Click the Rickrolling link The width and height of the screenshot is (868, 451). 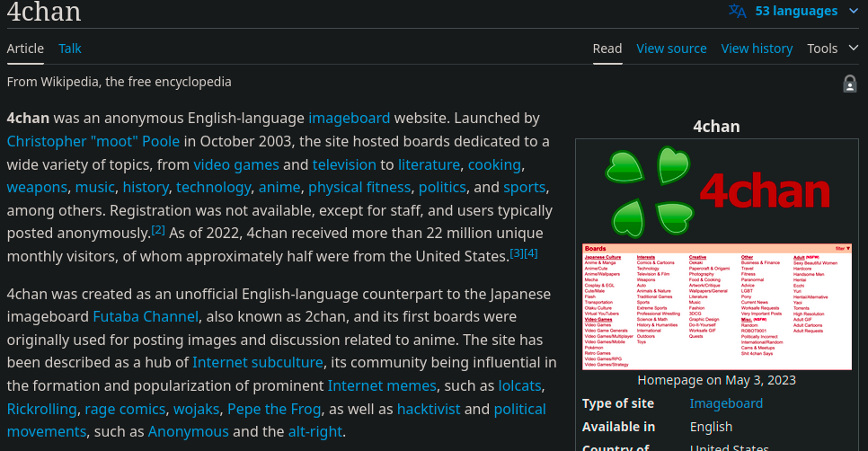pyautogui.click(x=41, y=409)
